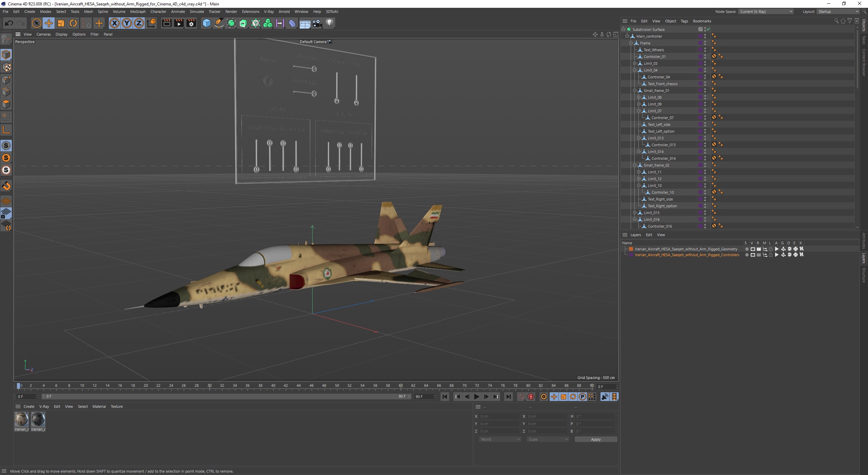Open spline Pen tool icon

coord(219,23)
